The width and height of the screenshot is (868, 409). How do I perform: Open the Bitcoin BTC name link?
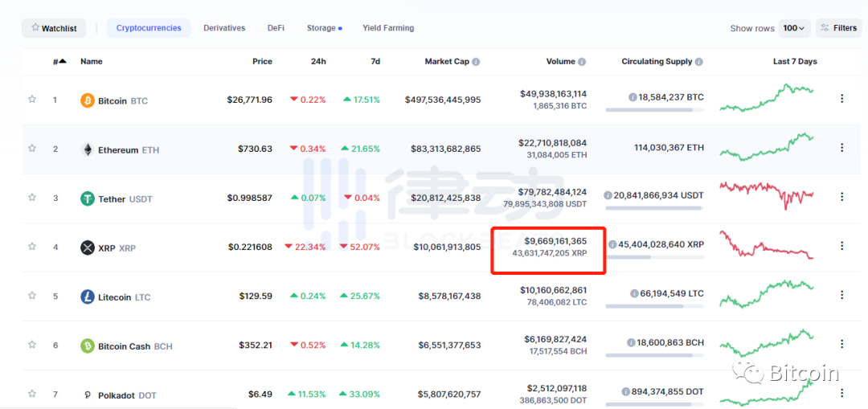(123, 101)
